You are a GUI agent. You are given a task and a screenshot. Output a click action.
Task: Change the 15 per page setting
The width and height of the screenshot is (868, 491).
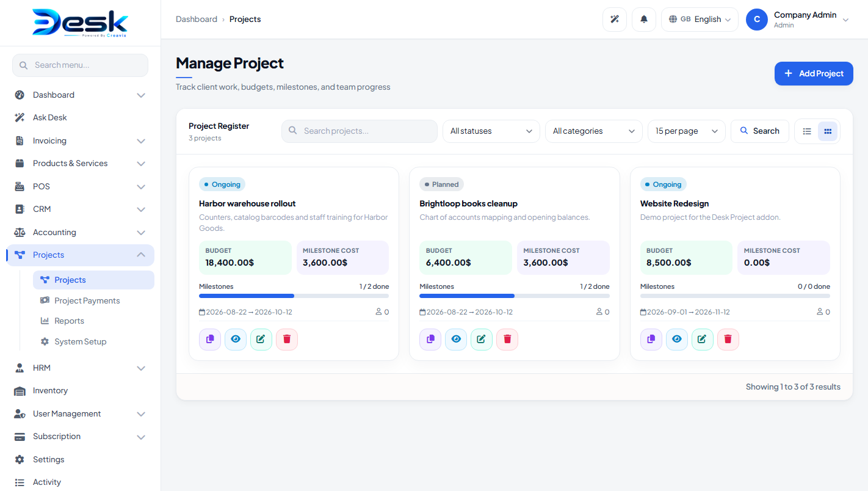pos(687,131)
